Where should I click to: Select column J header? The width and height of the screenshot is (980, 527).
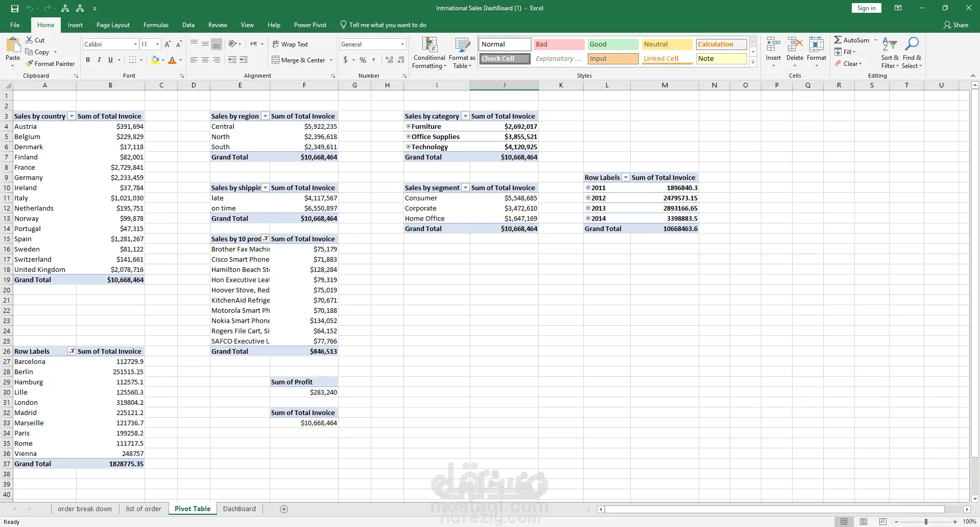504,85
